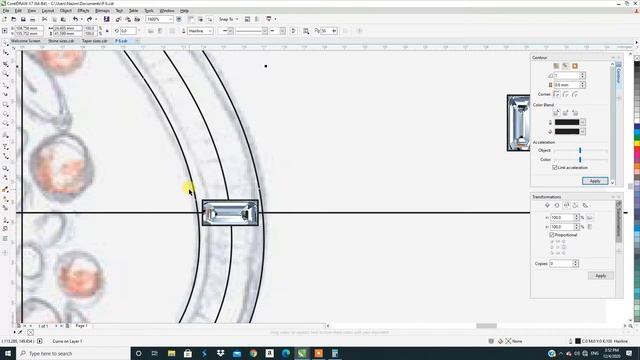
Task: Open the Tools menu
Action: 149,11
